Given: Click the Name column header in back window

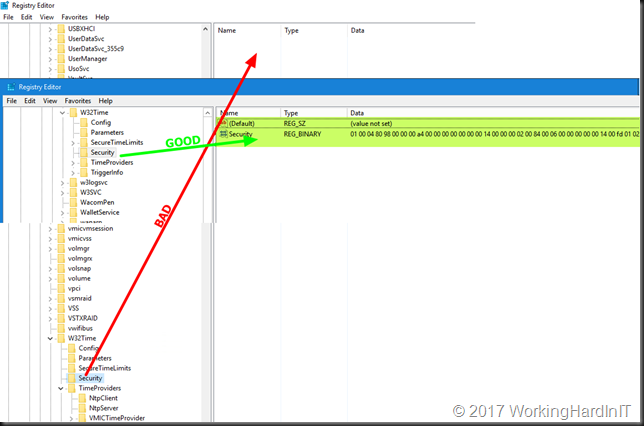Looking at the screenshot, I should pos(248,30).
